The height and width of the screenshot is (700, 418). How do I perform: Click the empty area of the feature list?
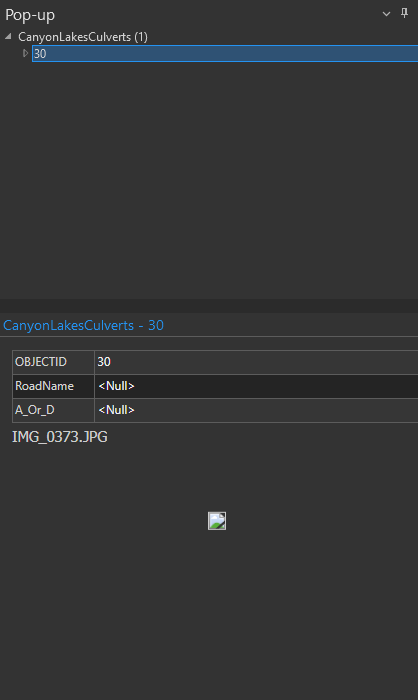tap(209, 179)
